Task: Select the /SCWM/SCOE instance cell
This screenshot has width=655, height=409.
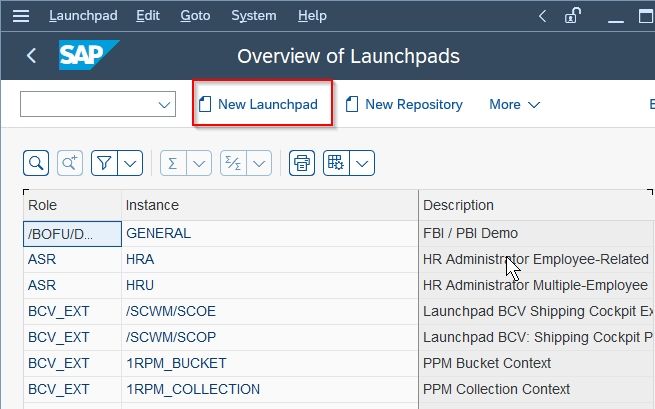Action: (270, 311)
